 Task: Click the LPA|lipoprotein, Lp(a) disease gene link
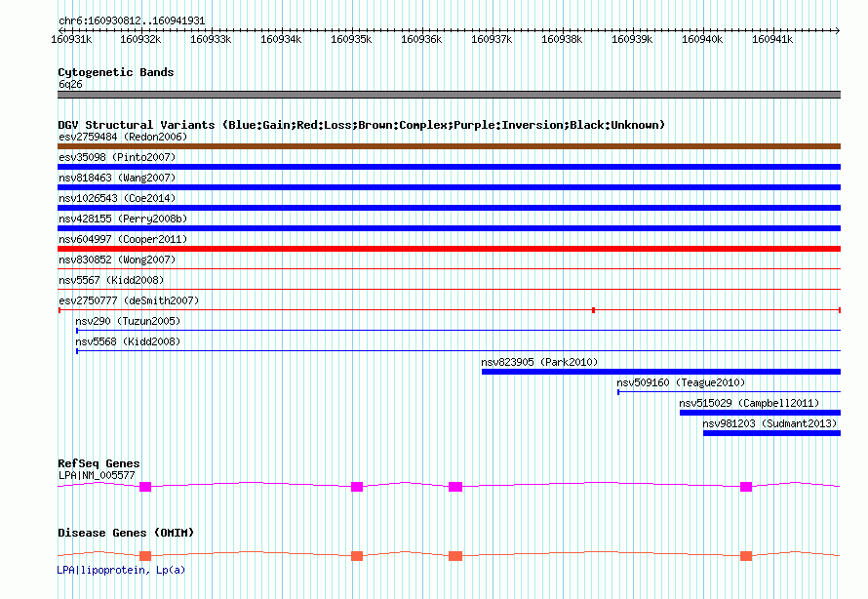[x=121, y=569]
